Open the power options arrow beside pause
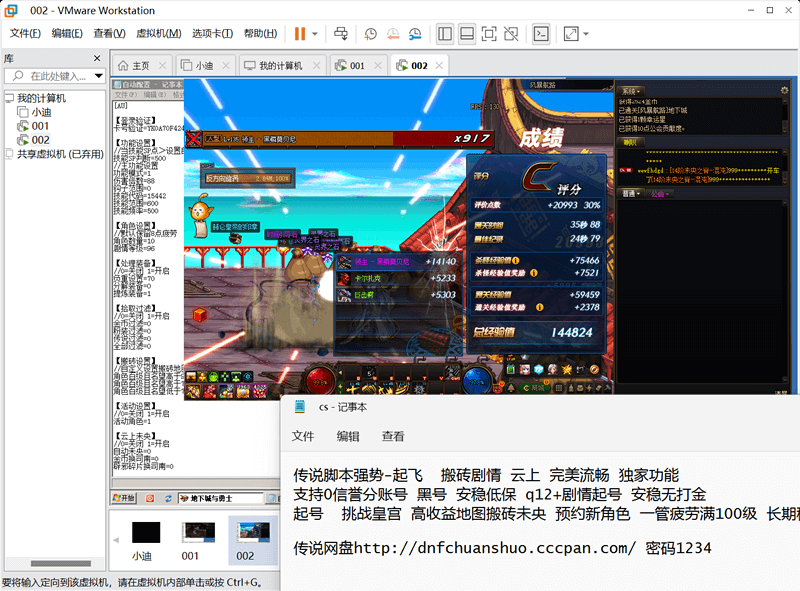This screenshot has width=800, height=591. (315, 34)
